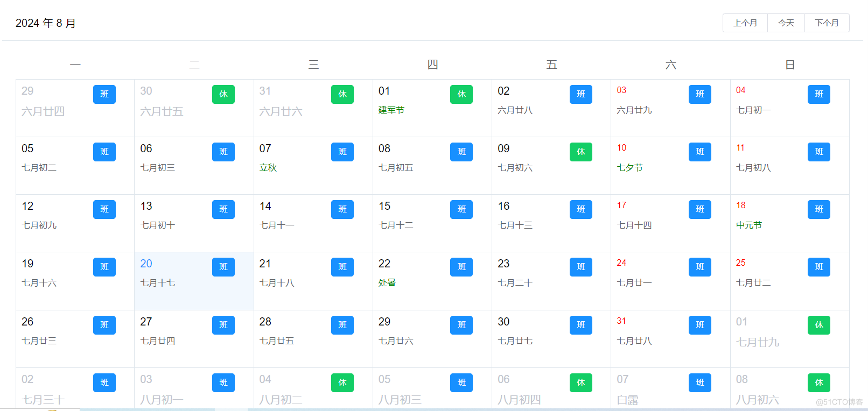Click the 七夕节 festival label

(x=630, y=168)
